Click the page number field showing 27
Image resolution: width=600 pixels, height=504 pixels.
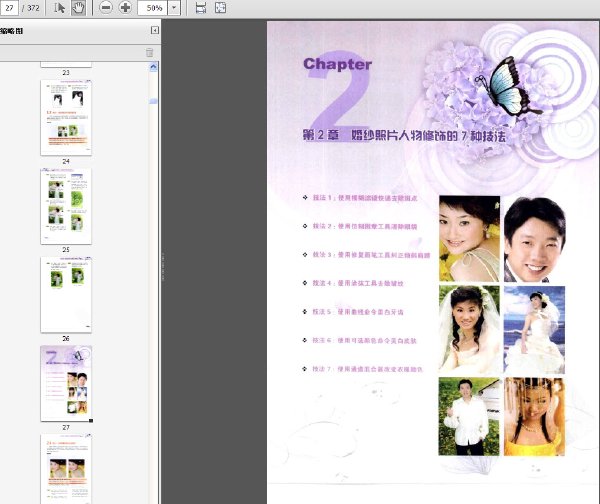[9, 8]
